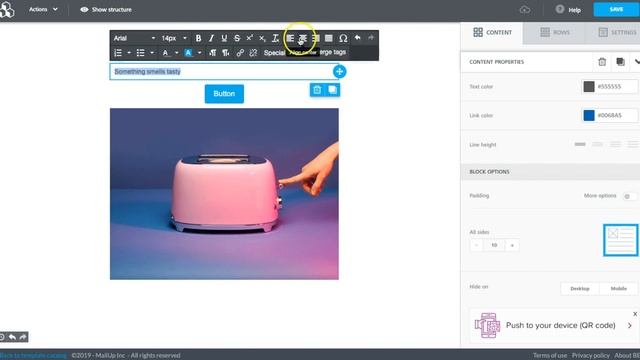This screenshot has width=640, height=360.
Task: Select the third line height option
Action: coord(615,144)
